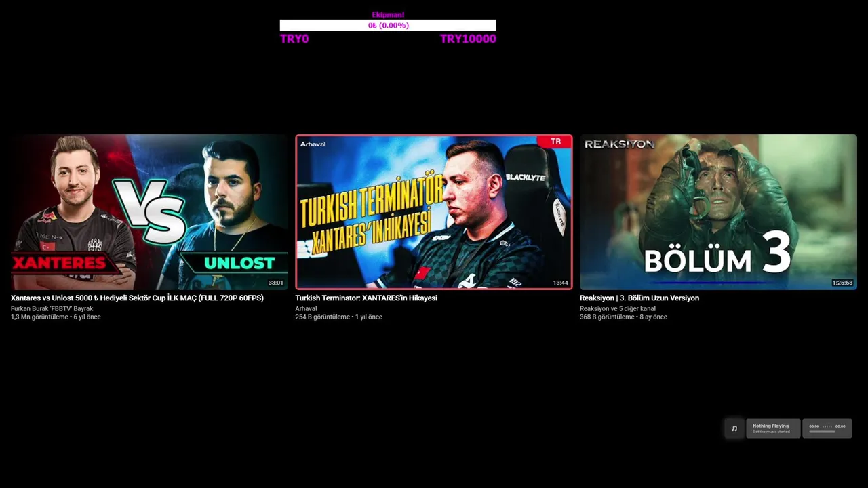The width and height of the screenshot is (868, 488).
Task: Open the Reaksiyon Bölüm 3 thumbnail
Action: point(718,212)
